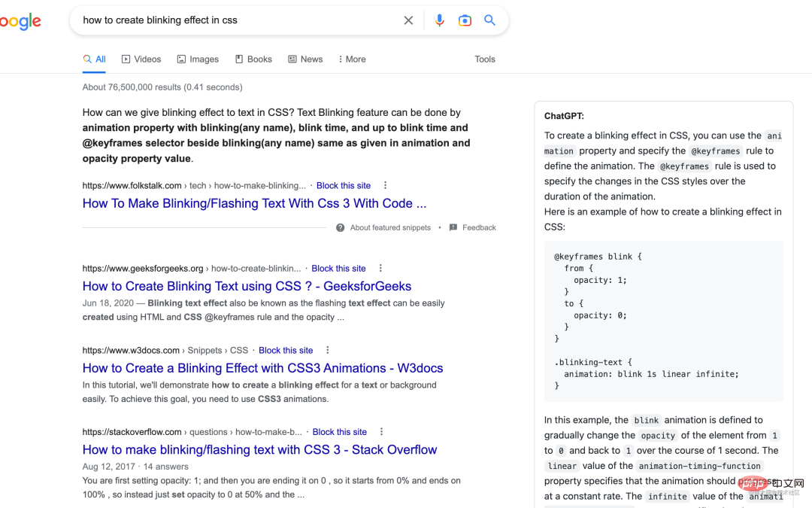This screenshot has width=812, height=508.
Task: Switch to the Images tab
Action: (x=198, y=59)
